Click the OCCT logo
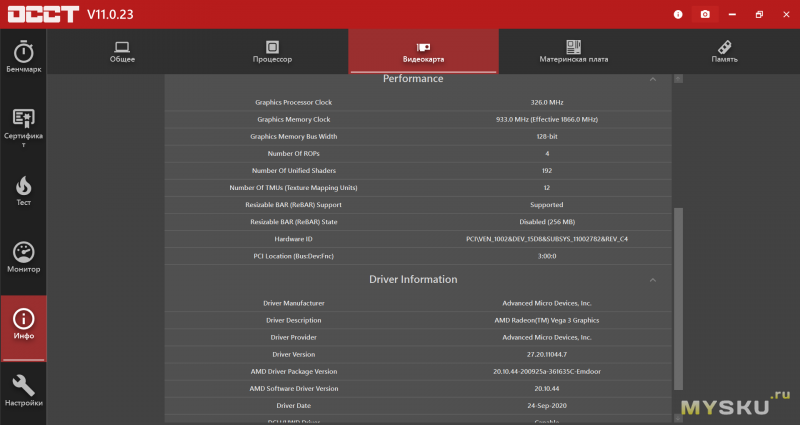The height and width of the screenshot is (425, 800). [43, 14]
